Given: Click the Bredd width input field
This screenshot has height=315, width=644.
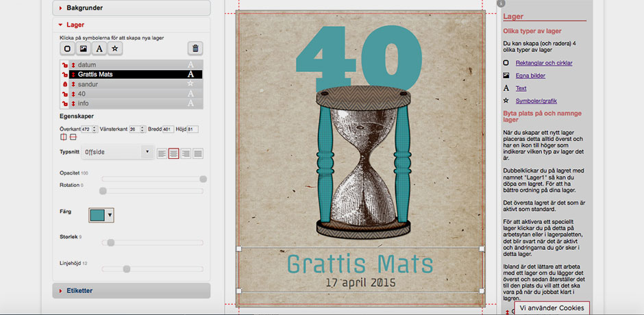Looking at the screenshot, I should click(169, 129).
